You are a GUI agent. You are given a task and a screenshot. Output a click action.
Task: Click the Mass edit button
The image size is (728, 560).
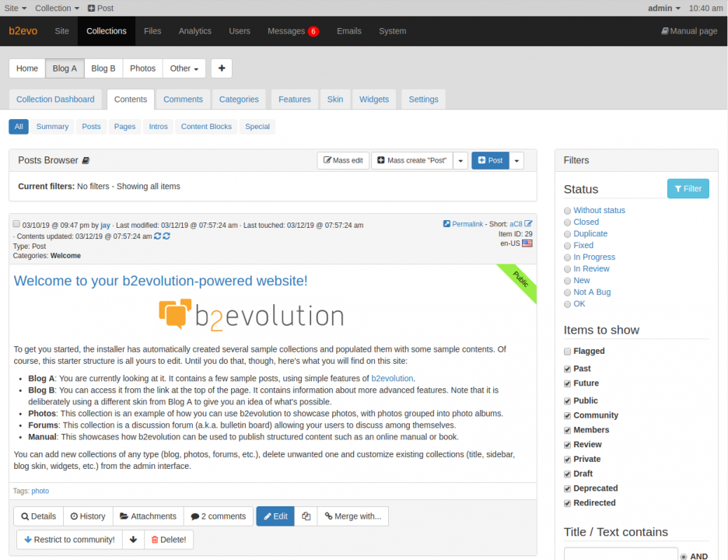(343, 161)
